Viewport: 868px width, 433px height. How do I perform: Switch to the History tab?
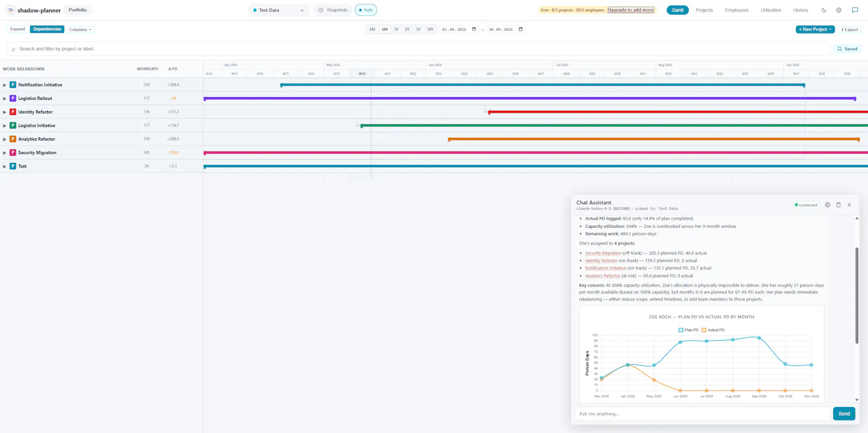coord(801,10)
